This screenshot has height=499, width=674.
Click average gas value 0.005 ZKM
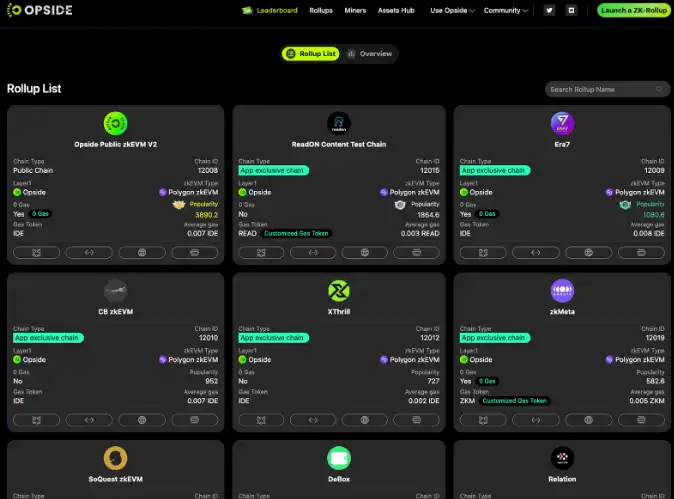[647, 401]
